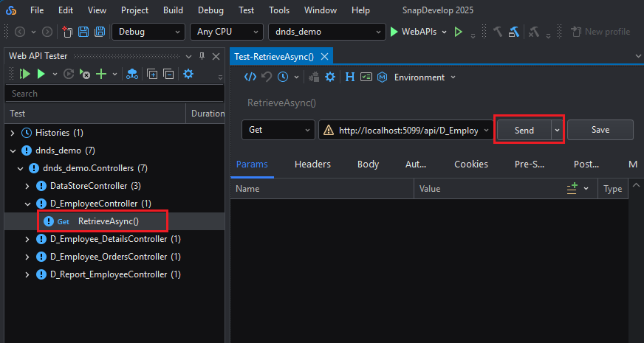Click the build hammer icon
The width and height of the screenshot is (644, 343).
(x=499, y=32)
